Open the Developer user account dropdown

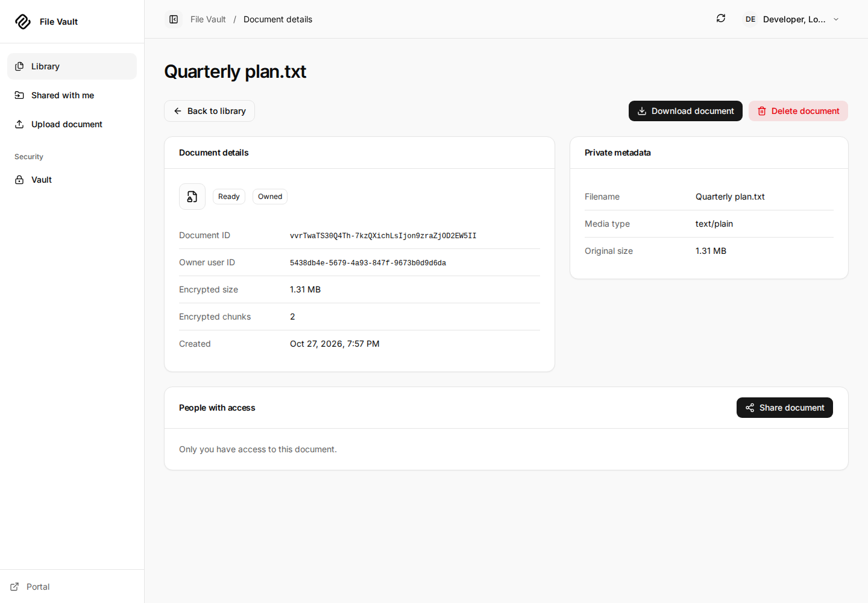coord(791,19)
